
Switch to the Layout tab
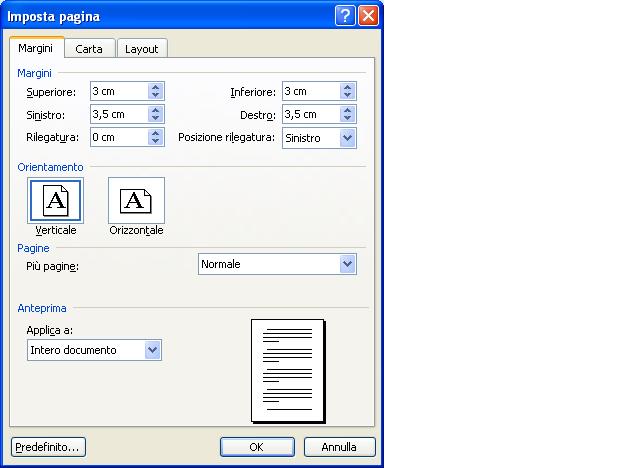pyautogui.click(x=141, y=49)
